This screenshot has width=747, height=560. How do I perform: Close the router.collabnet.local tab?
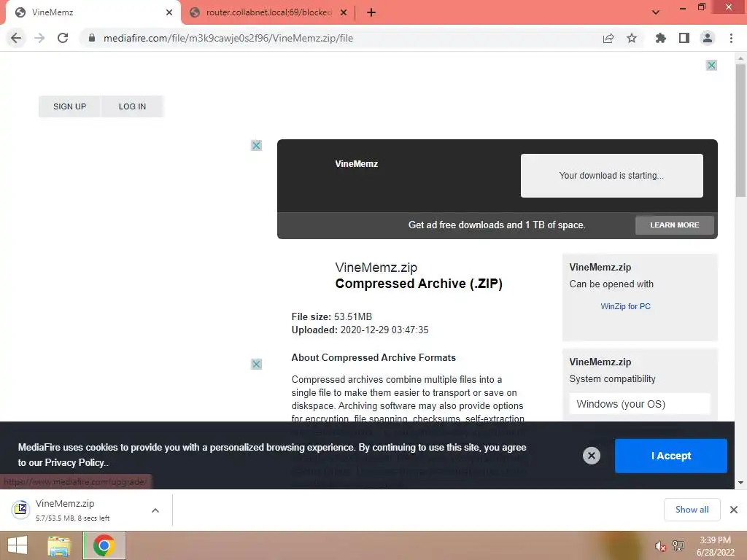coord(344,12)
